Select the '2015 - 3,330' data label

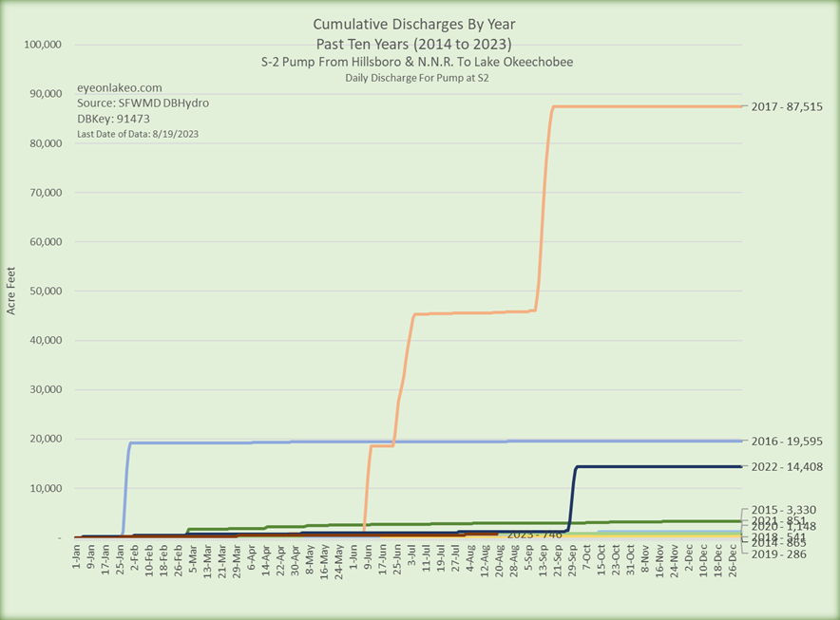[781, 509]
